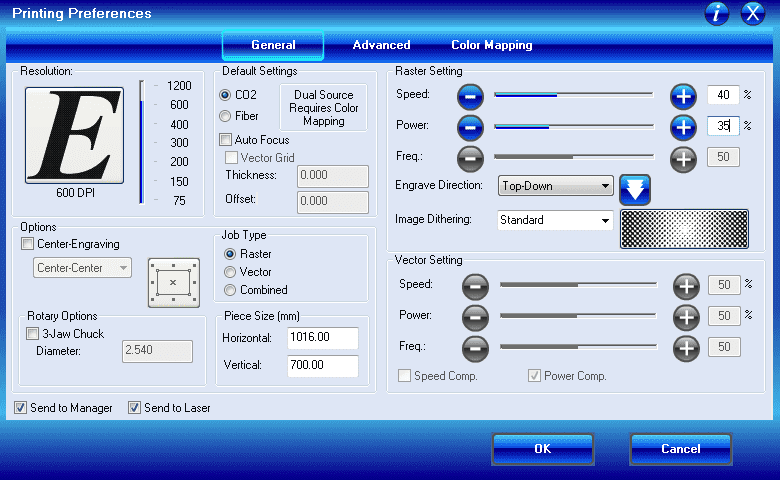Click the 300 resolution label

(x=180, y=143)
